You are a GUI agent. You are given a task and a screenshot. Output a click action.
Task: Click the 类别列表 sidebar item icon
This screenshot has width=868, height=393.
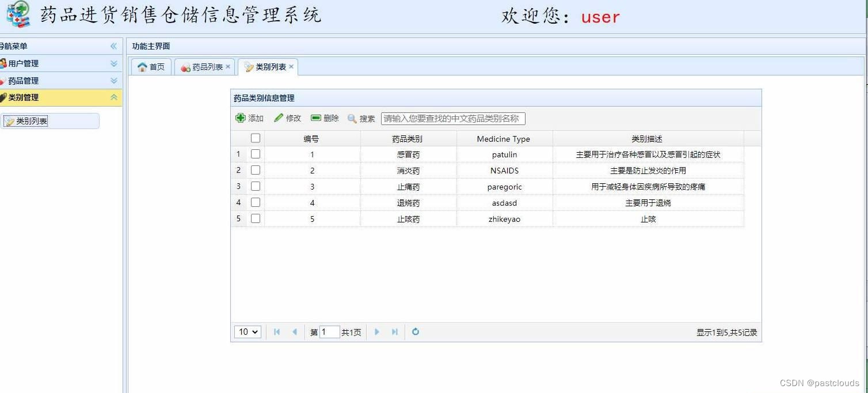tap(10, 122)
